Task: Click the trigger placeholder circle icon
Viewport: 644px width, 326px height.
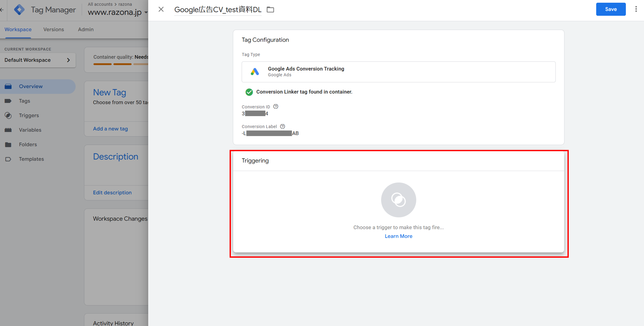Action: pos(399,200)
